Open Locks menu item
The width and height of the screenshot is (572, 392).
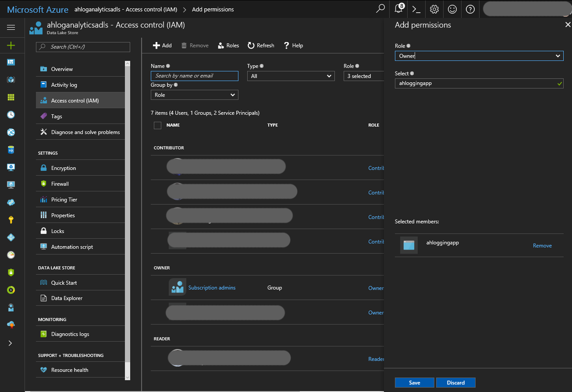(x=81, y=231)
